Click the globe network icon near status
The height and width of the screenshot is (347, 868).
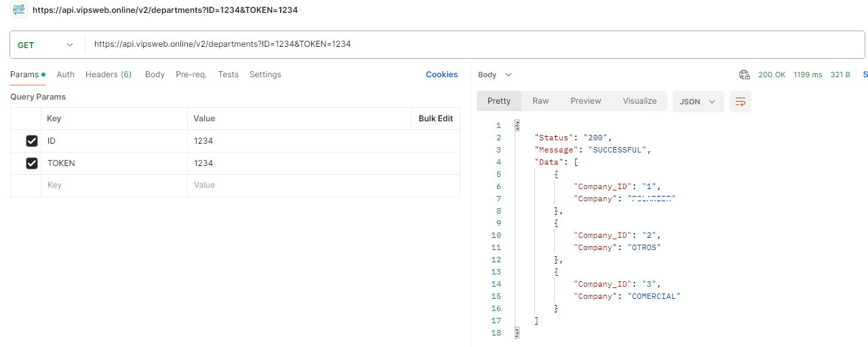point(744,75)
